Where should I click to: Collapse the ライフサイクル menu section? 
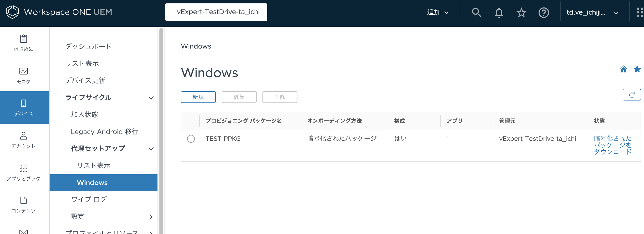(151, 98)
